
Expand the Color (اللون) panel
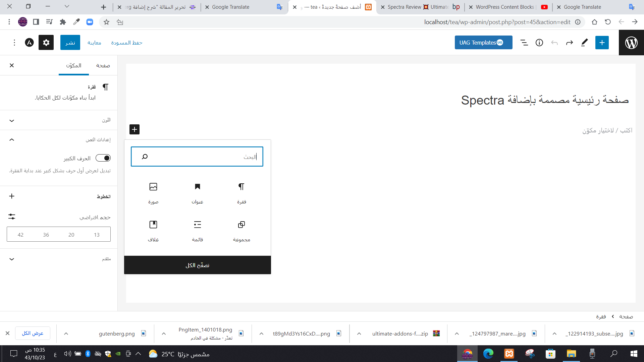pyautogui.click(x=59, y=120)
